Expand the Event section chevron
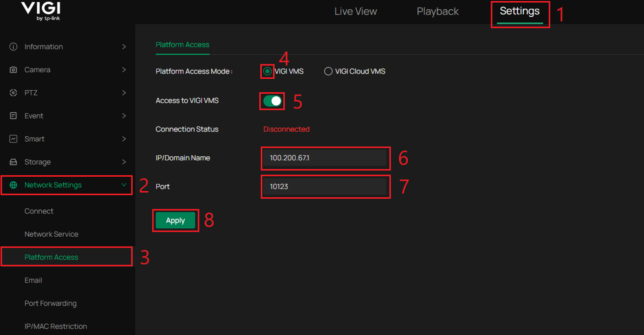644x335 pixels. click(x=124, y=116)
